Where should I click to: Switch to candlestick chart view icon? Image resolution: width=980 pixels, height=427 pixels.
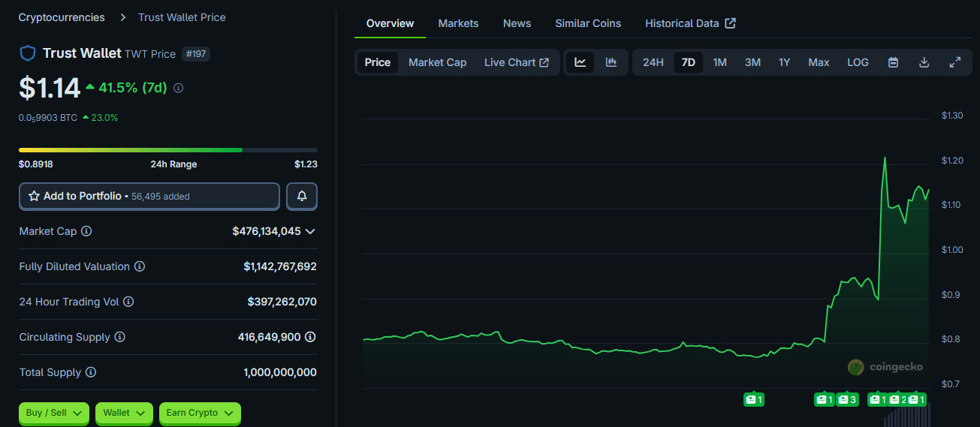(611, 62)
